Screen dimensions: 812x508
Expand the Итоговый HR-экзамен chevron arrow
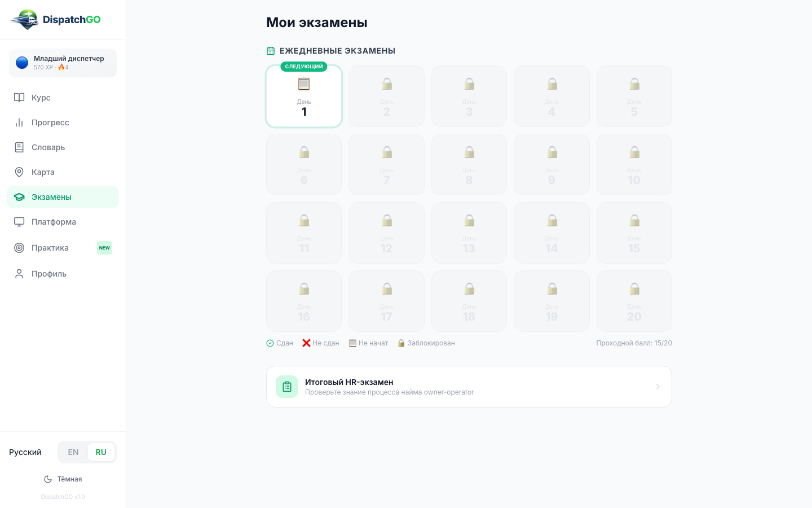[x=658, y=387]
